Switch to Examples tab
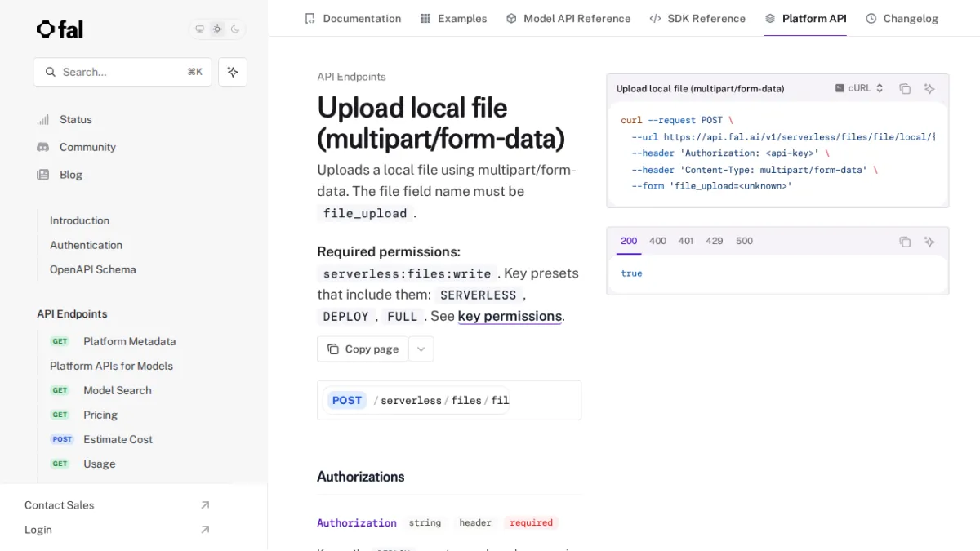980x551 pixels. click(453, 18)
